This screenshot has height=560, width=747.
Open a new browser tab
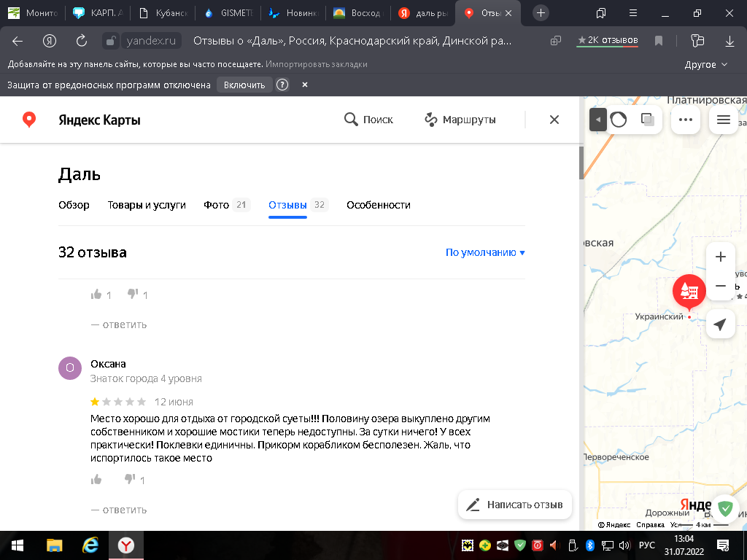coord(541,13)
